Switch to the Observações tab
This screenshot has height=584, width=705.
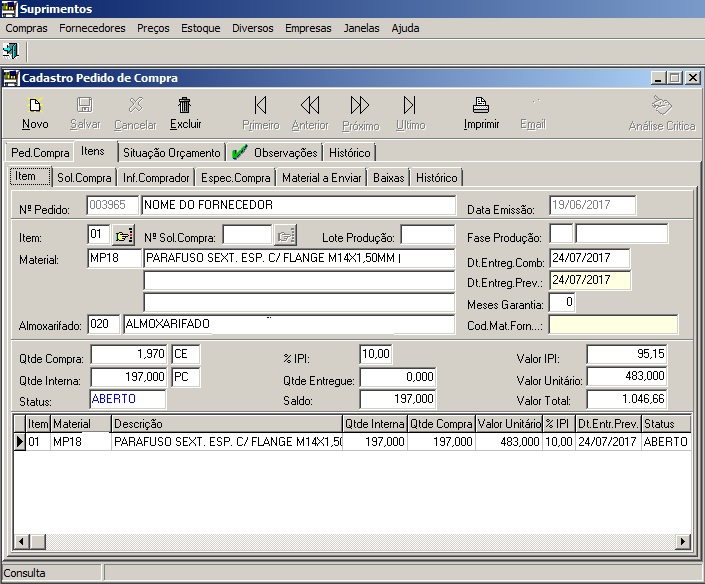276,153
